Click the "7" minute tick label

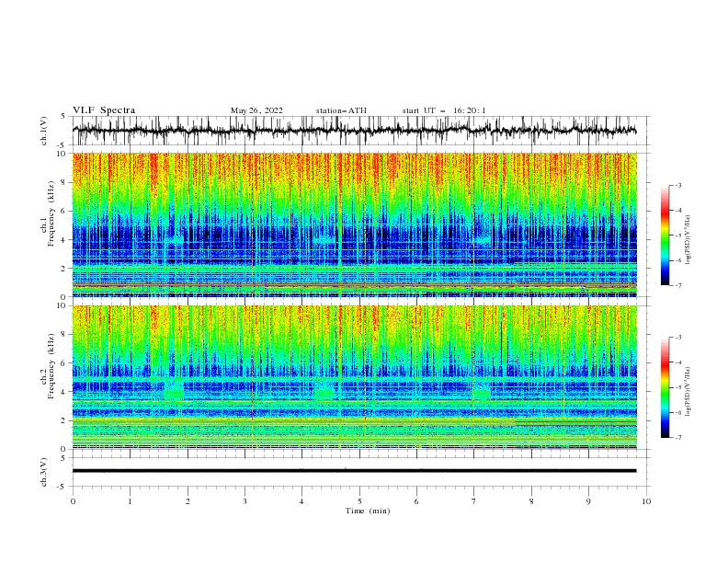[x=474, y=501]
